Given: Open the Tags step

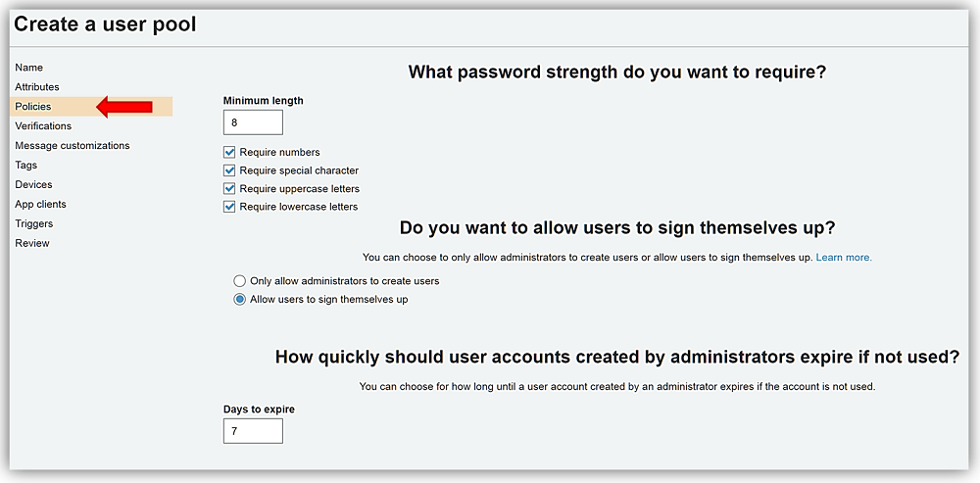Looking at the screenshot, I should pyautogui.click(x=26, y=166).
